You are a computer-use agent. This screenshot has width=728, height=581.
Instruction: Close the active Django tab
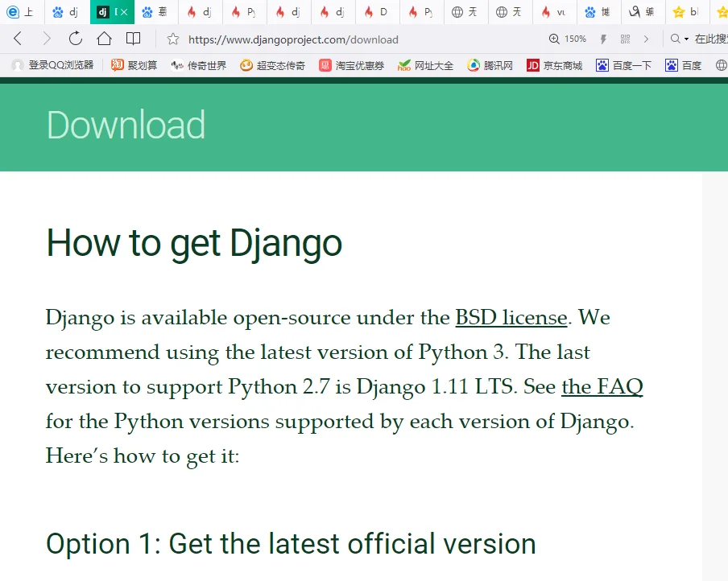[123, 12]
